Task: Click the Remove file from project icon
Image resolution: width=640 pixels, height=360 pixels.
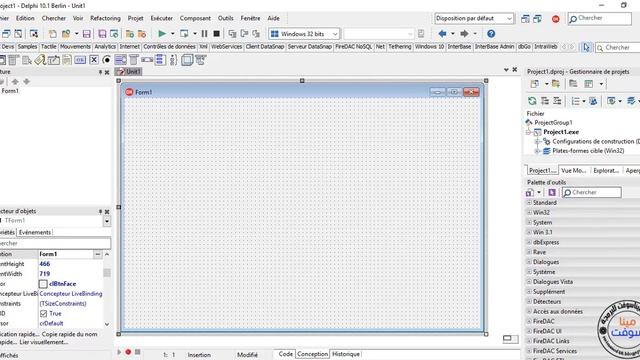Action: pyautogui.click(x=142, y=34)
